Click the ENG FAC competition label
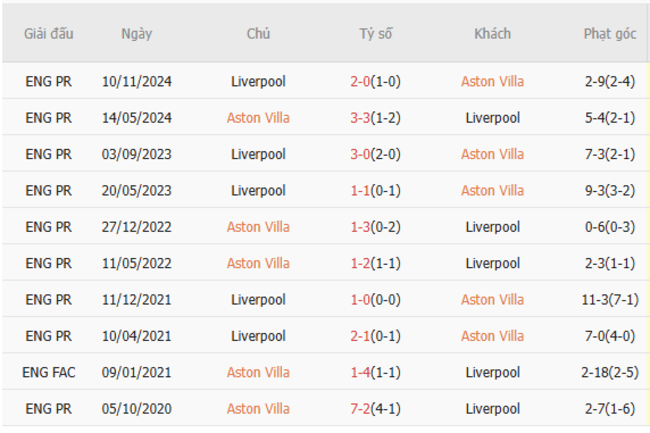 tap(49, 372)
